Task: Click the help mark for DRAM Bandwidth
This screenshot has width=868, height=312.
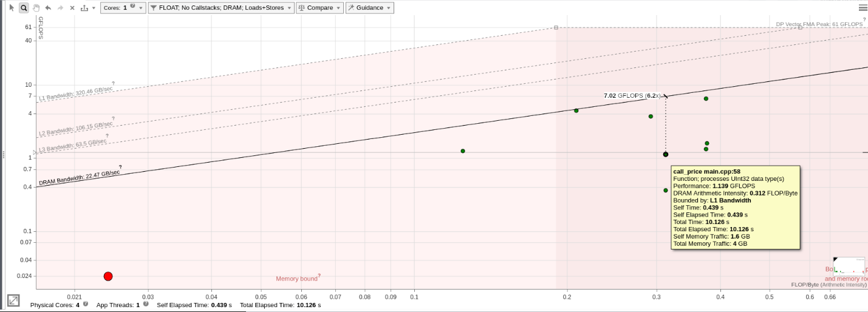Action: pos(120,166)
